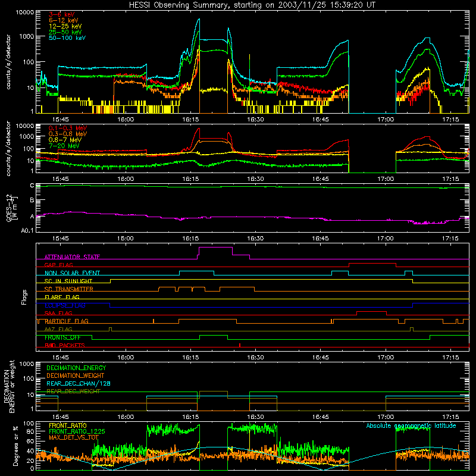Click the HESSI Observing Summary title text
The image size is (476, 476).
(x=252, y=5)
